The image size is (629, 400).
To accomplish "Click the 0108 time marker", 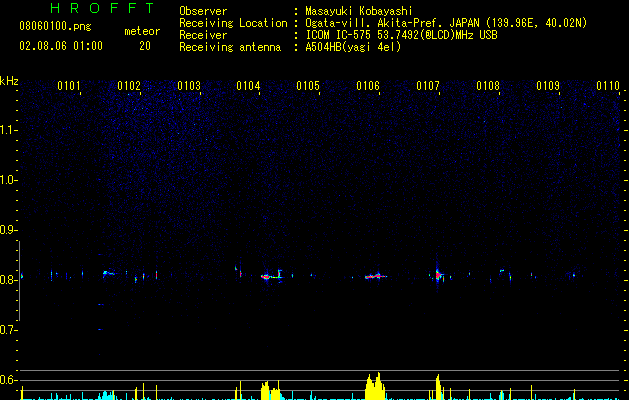I will pyautogui.click(x=488, y=86).
